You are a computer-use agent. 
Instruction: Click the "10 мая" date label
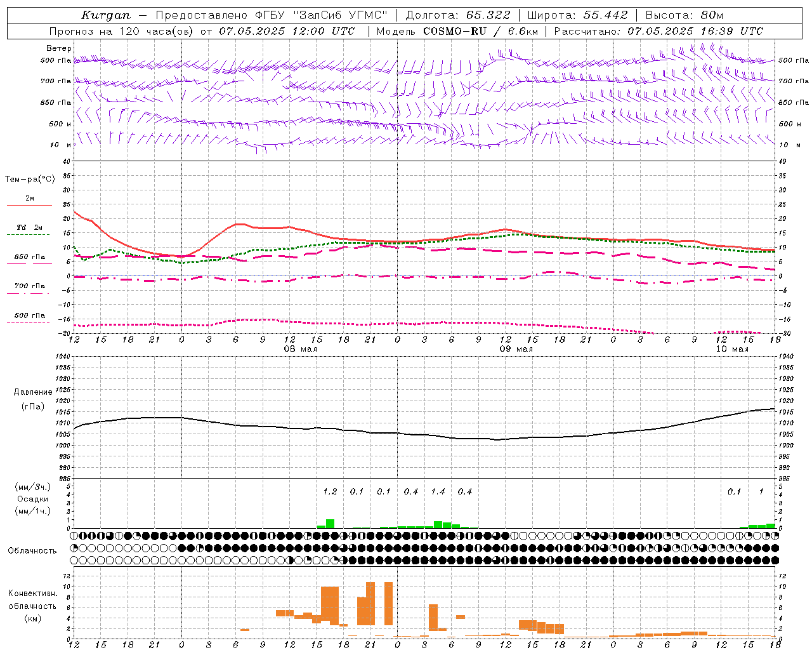point(732,349)
